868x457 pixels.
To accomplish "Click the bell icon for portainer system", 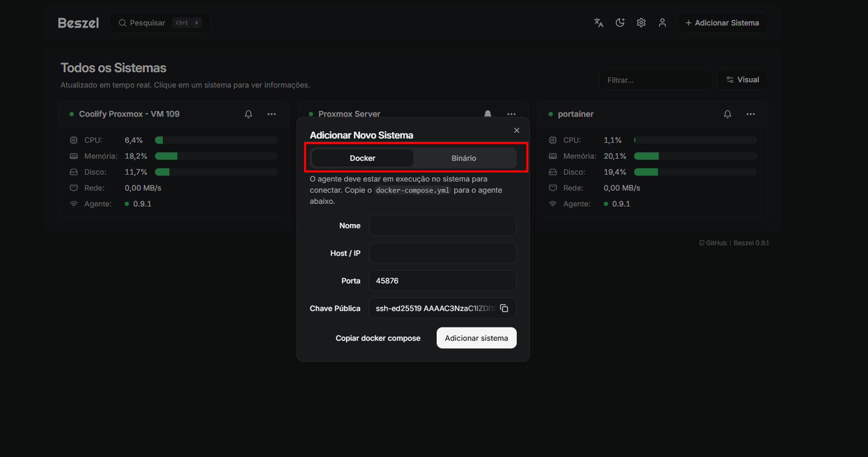I will 727,114.
